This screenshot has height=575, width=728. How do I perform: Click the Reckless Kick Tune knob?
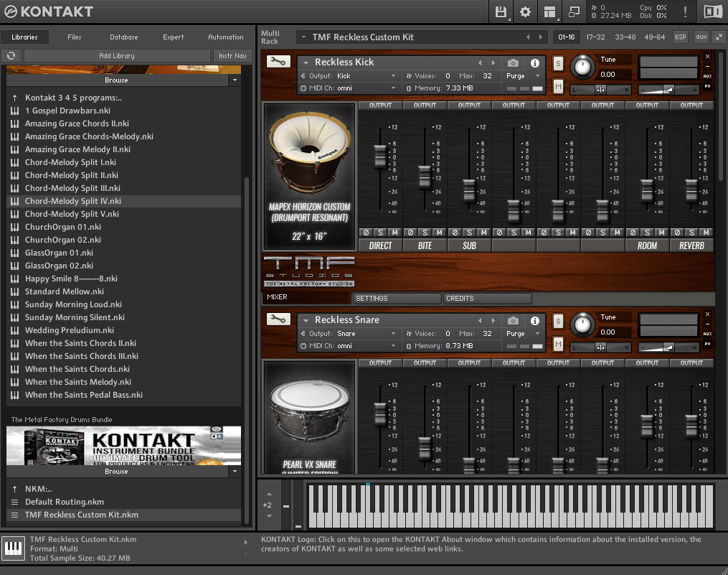(582, 67)
